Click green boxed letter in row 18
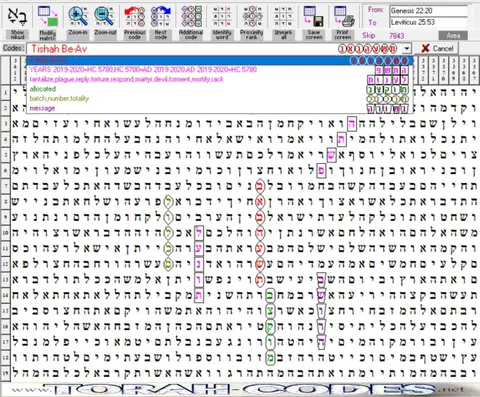The height and width of the screenshot is (397, 480). pyautogui.click(x=270, y=358)
